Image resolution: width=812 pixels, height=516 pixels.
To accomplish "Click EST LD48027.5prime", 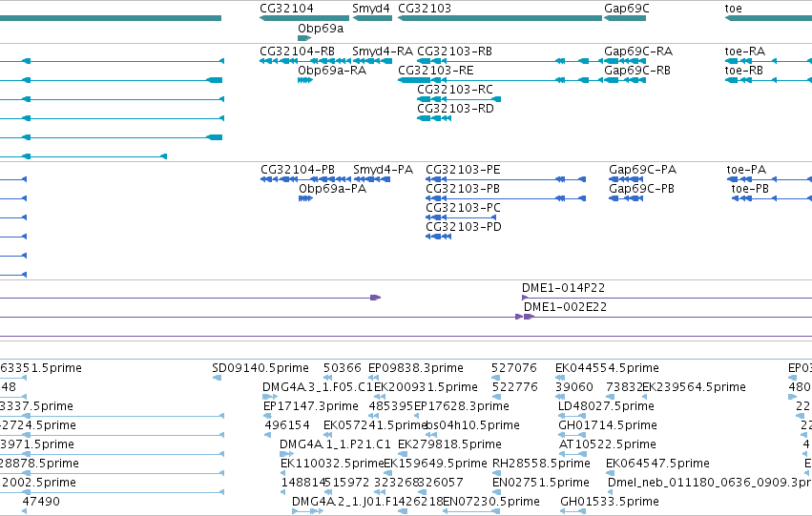I will 606,406.
